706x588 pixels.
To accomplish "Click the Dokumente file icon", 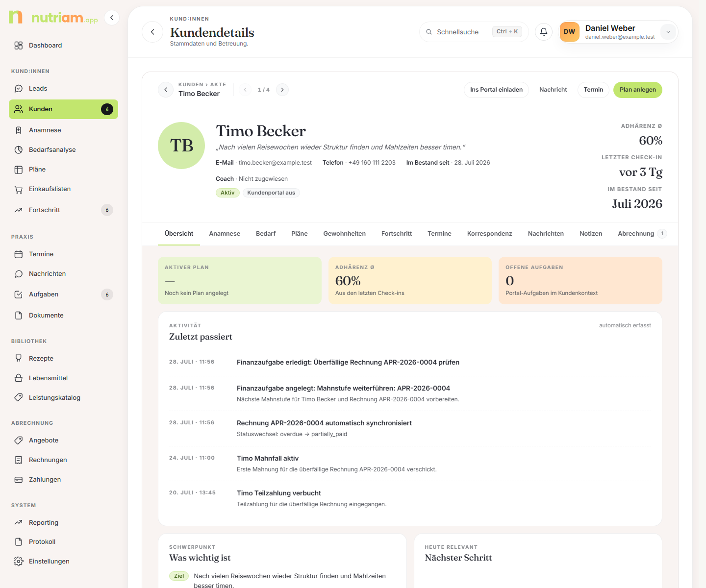I will coord(19,316).
